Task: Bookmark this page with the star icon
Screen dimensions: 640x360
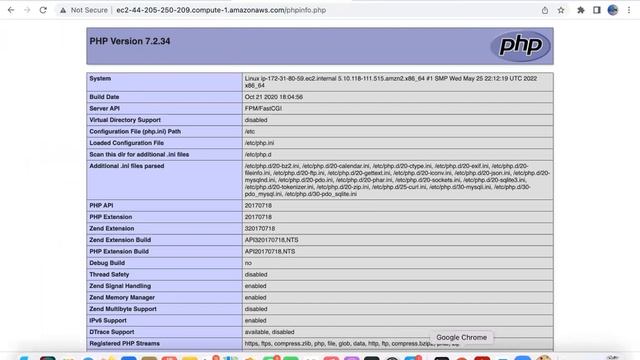Action: coord(561,10)
